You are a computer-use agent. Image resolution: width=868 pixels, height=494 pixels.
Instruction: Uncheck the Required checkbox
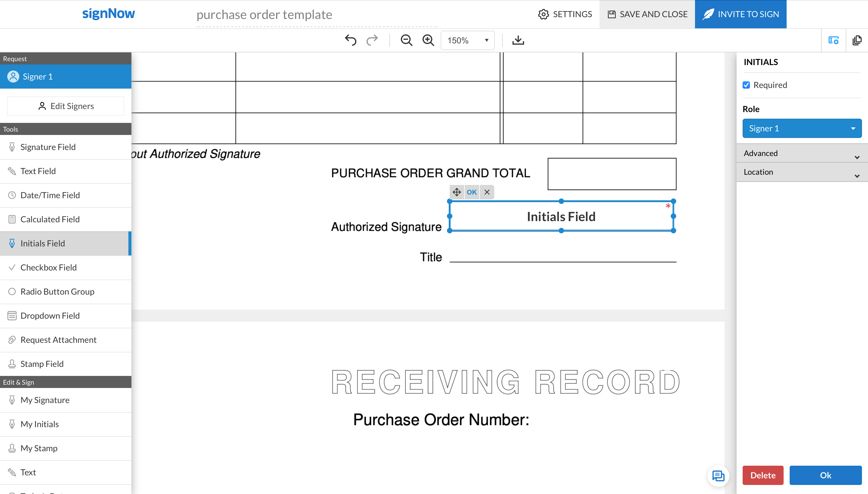(746, 85)
